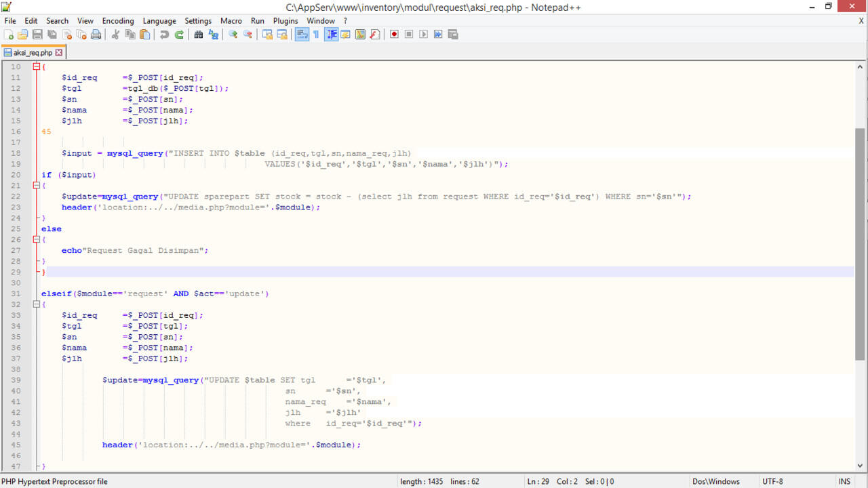
Task: Click the Play recorded macro icon
Action: pos(424,35)
